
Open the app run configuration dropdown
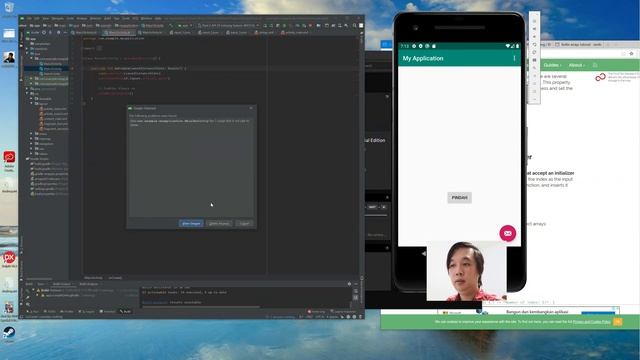(184, 26)
